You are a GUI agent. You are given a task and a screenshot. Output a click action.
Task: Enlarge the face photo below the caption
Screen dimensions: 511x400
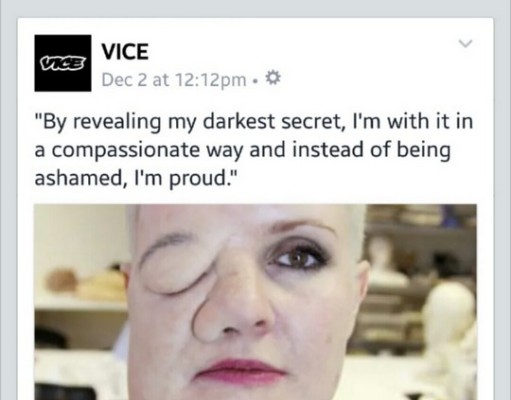(255, 302)
